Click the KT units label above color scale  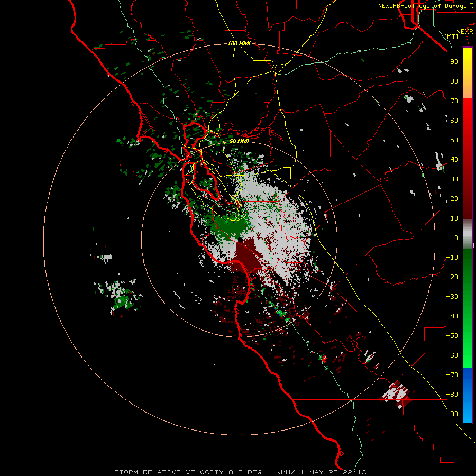(452, 36)
